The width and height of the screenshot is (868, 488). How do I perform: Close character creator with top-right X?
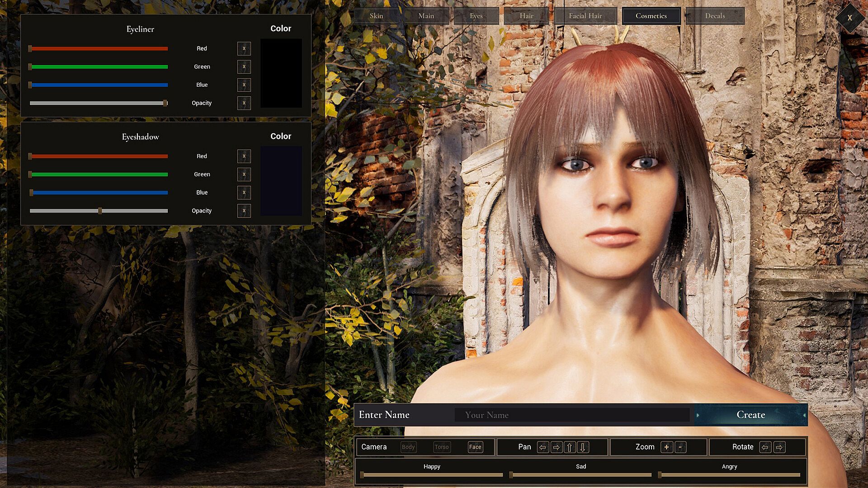[849, 18]
